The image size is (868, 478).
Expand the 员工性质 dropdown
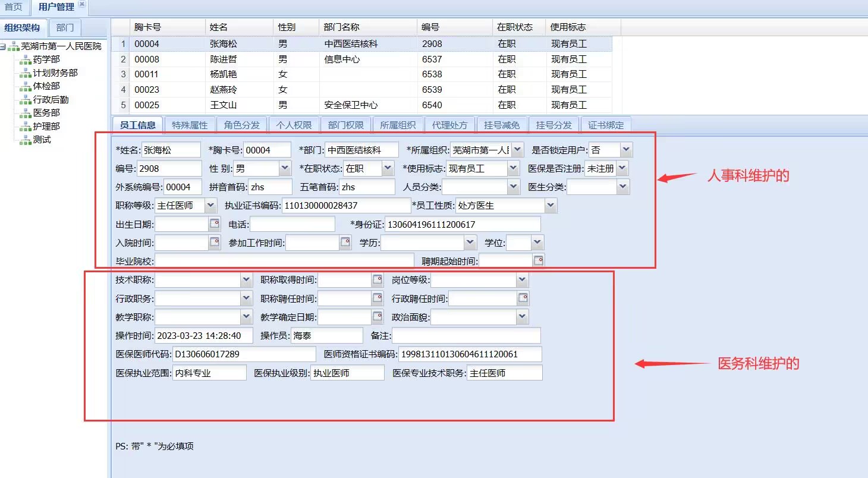551,206
